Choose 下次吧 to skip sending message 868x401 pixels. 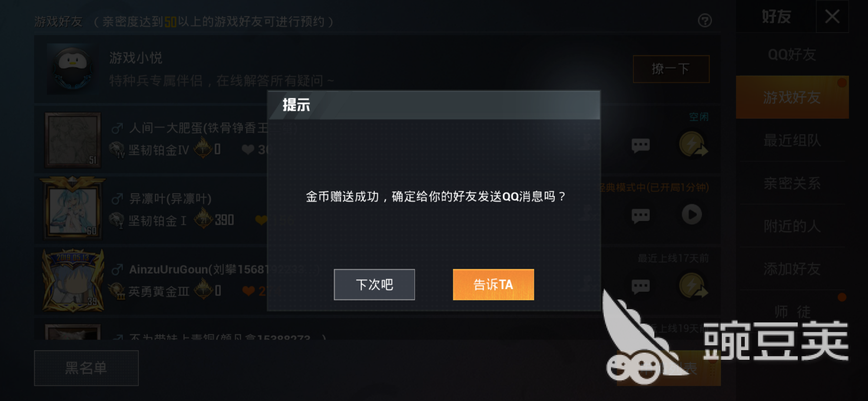pos(374,284)
